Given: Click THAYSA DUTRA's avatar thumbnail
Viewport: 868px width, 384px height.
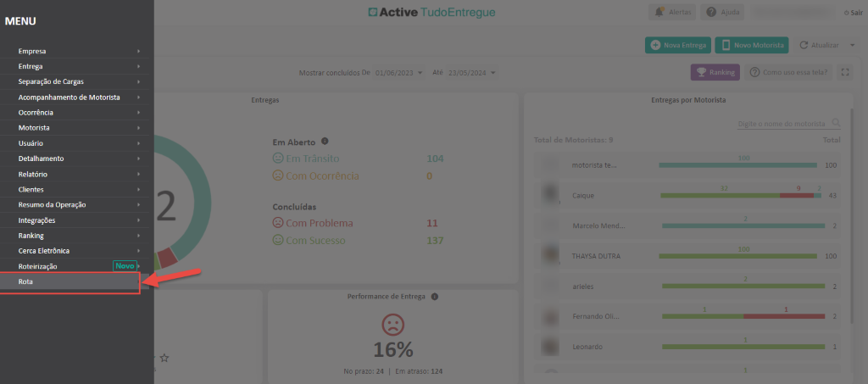Looking at the screenshot, I should click(x=549, y=254).
